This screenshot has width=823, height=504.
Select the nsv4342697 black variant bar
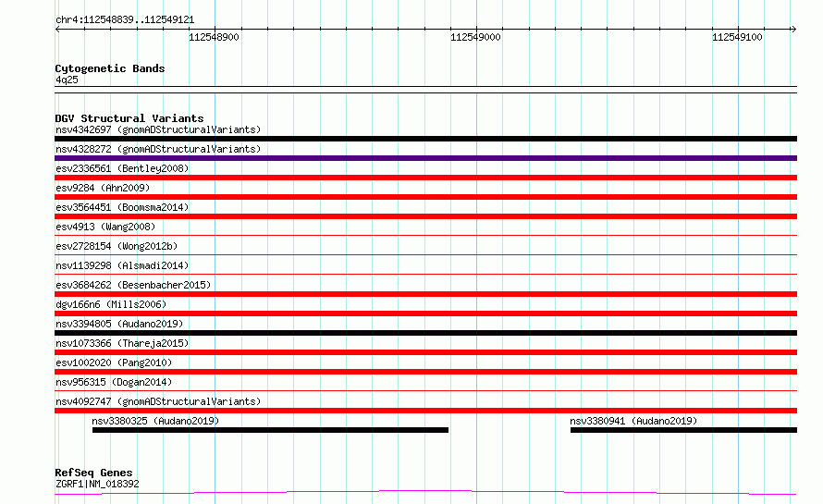point(425,139)
